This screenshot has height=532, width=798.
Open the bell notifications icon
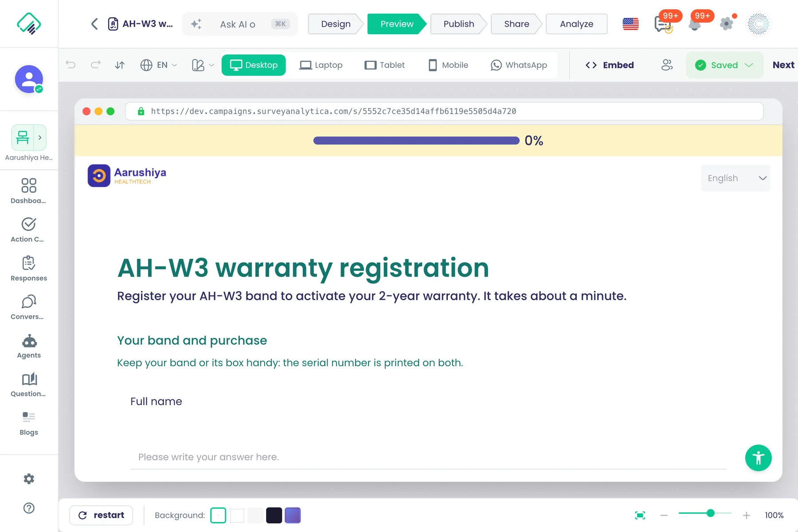point(695,24)
